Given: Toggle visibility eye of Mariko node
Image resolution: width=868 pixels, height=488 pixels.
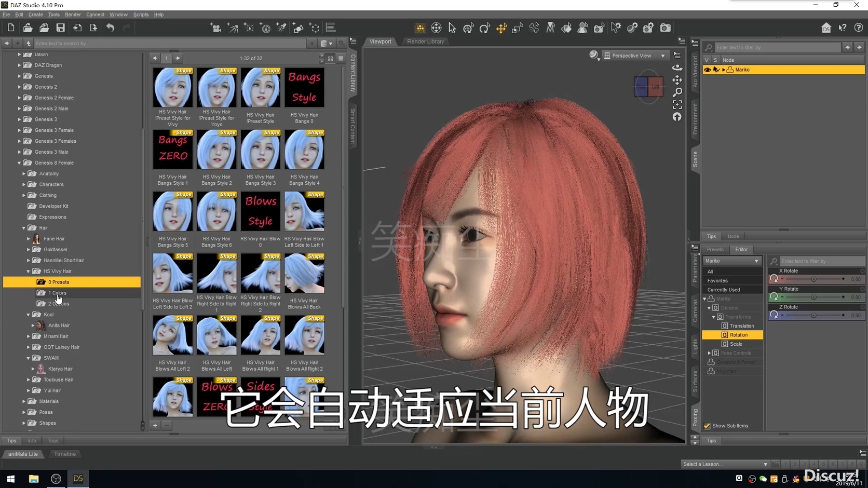Looking at the screenshot, I should (707, 70).
